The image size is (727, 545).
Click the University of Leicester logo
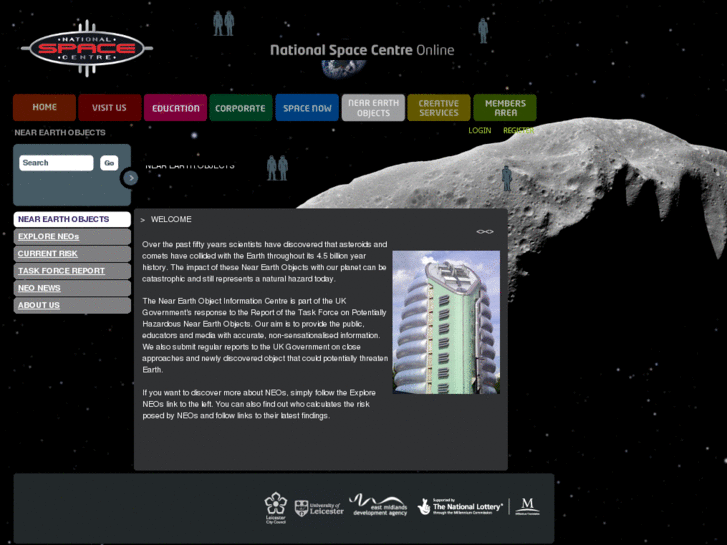[319, 508]
